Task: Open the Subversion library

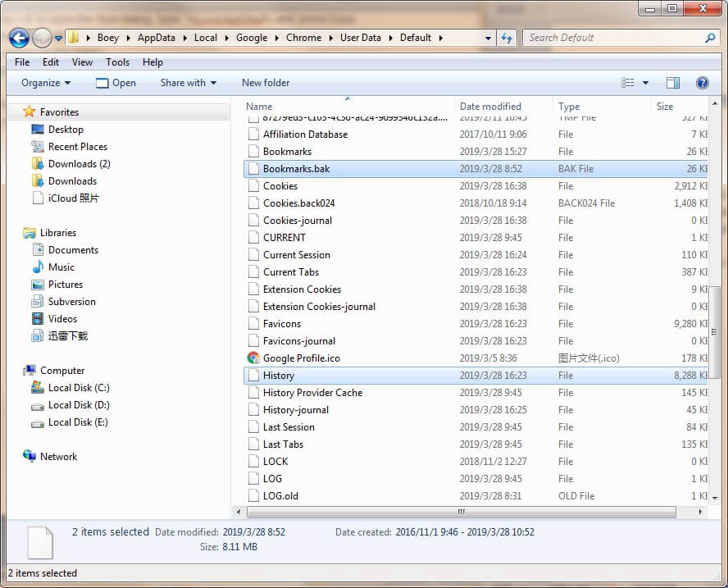Action: pos(71,302)
